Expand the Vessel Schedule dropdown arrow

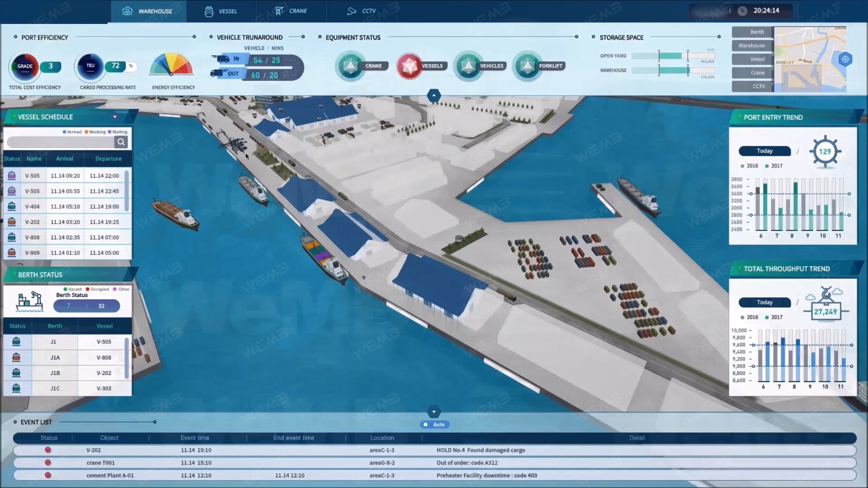(115, 117)
